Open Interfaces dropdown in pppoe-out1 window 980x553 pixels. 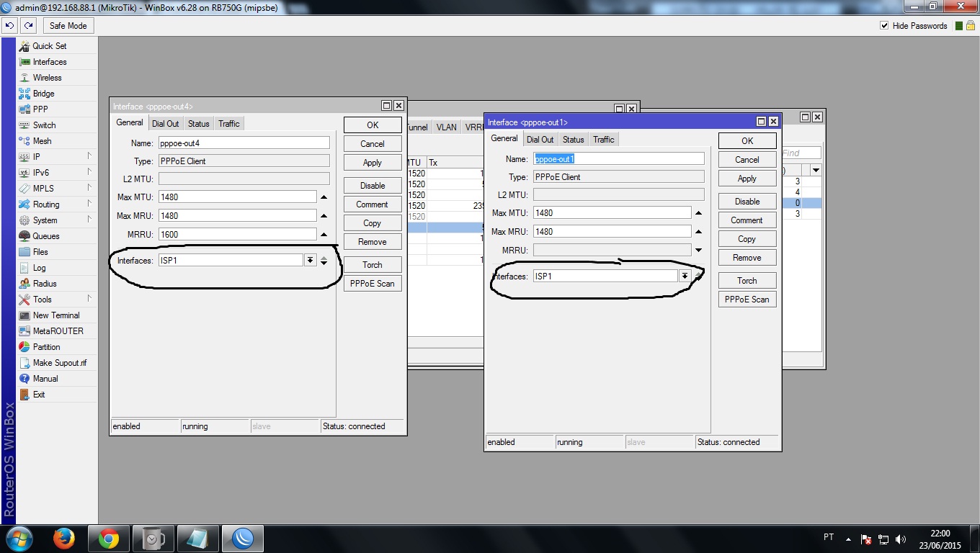click(x=685, y=276)
